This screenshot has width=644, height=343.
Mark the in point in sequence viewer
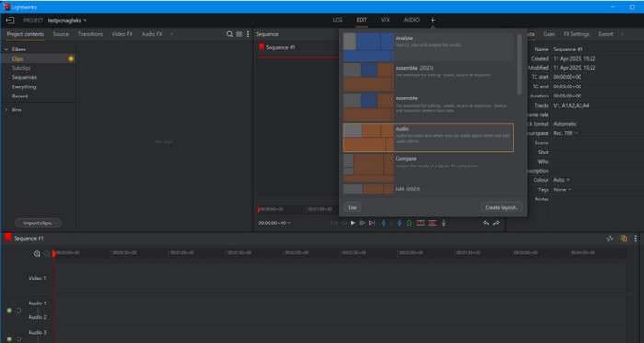click(x=384, y=223)
